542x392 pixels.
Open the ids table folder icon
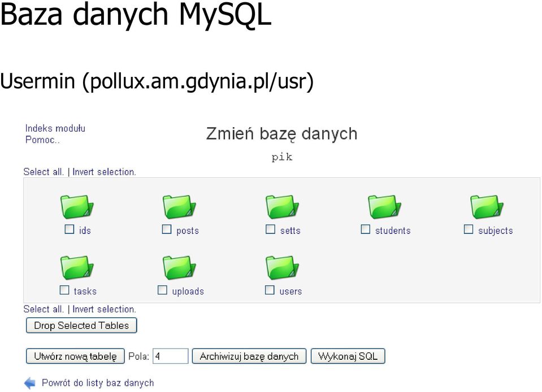77,207
